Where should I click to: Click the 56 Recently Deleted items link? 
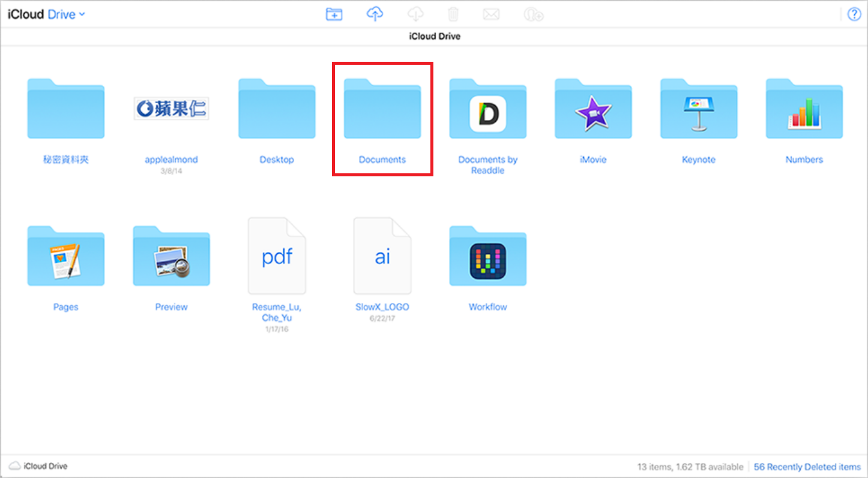click(x=807, y=467)
